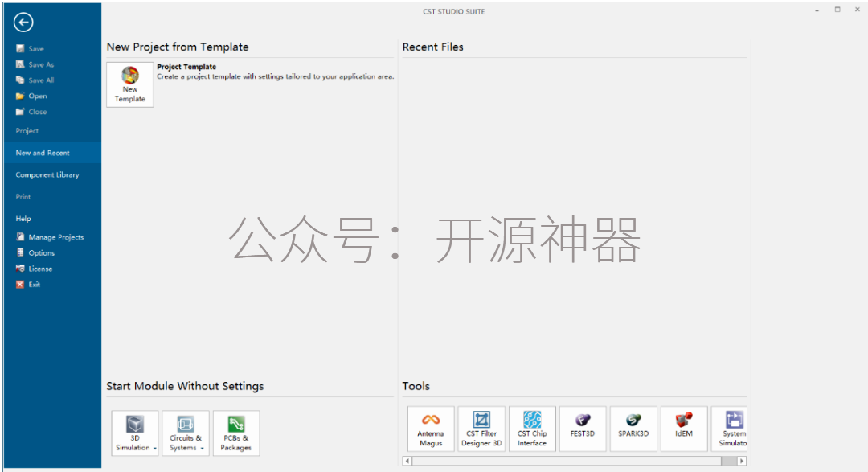This screenshot has width=868, height=472.
Task: Click the Close label in sidebar
Action: tap(38, 111)
